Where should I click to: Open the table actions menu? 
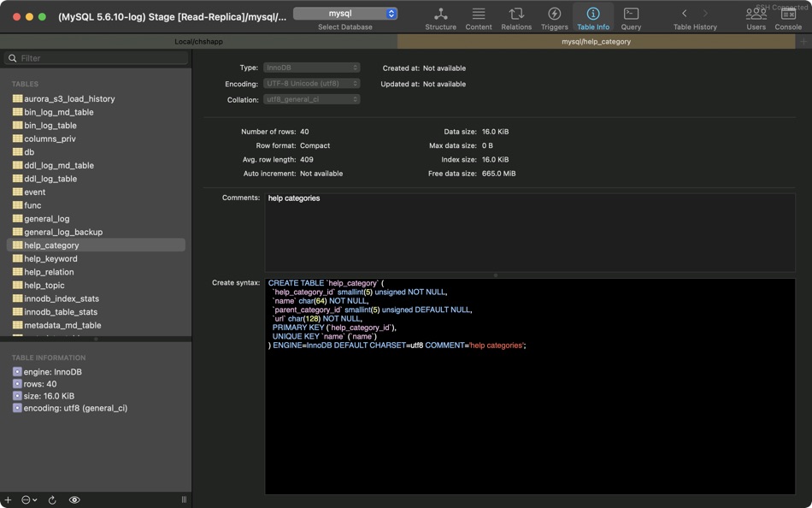coord(29,499)
